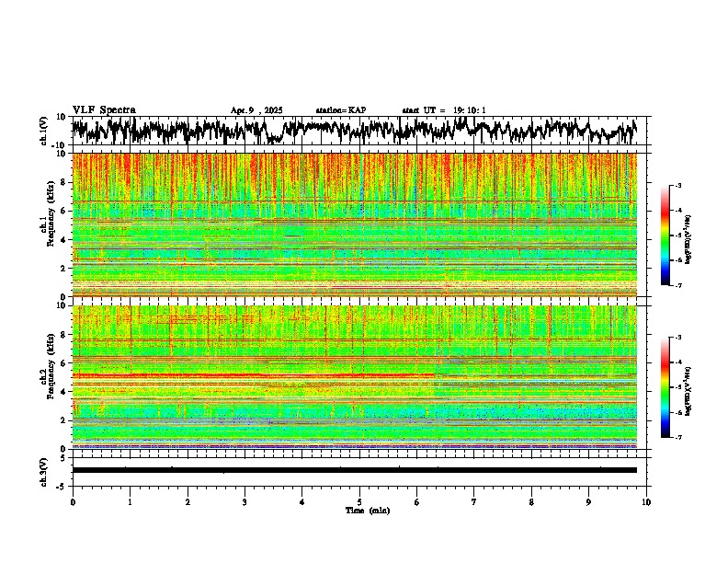Click the time axis tick label '10'
This screenshot has width=728, height=563.
click(x=646, y=502)
